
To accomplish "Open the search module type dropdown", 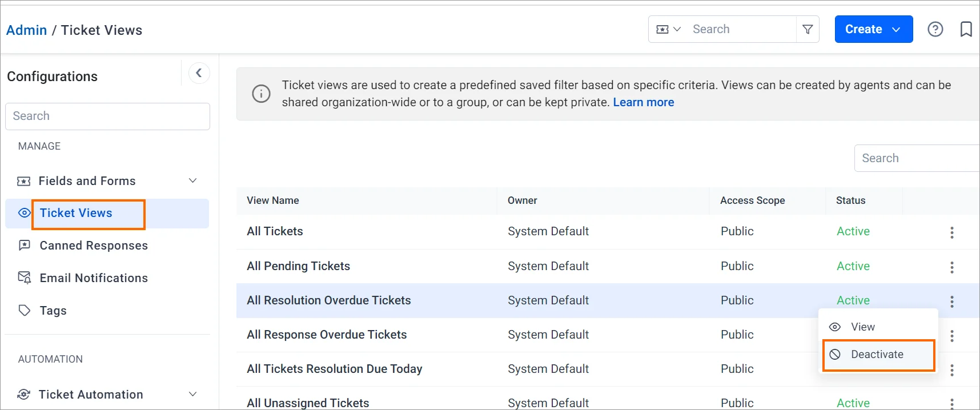I will click(x=668, y=29).
